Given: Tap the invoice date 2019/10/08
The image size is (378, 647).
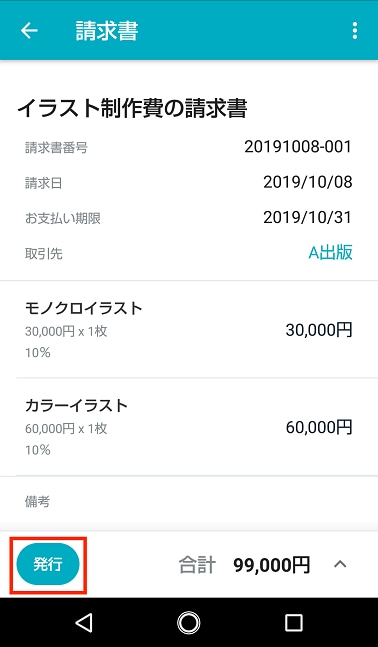Looking at the screenshot, I should 308,182.
